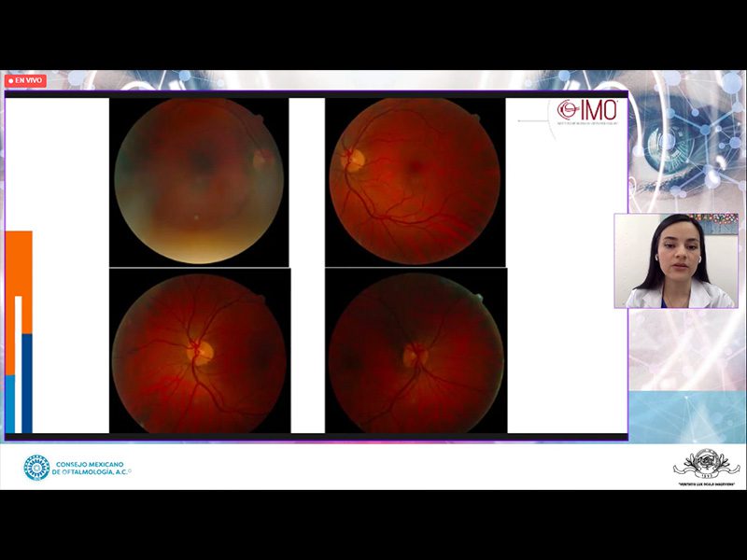
Task: Pick the dark blue bar on the slide's left edge
Action: tap(27, 383)
